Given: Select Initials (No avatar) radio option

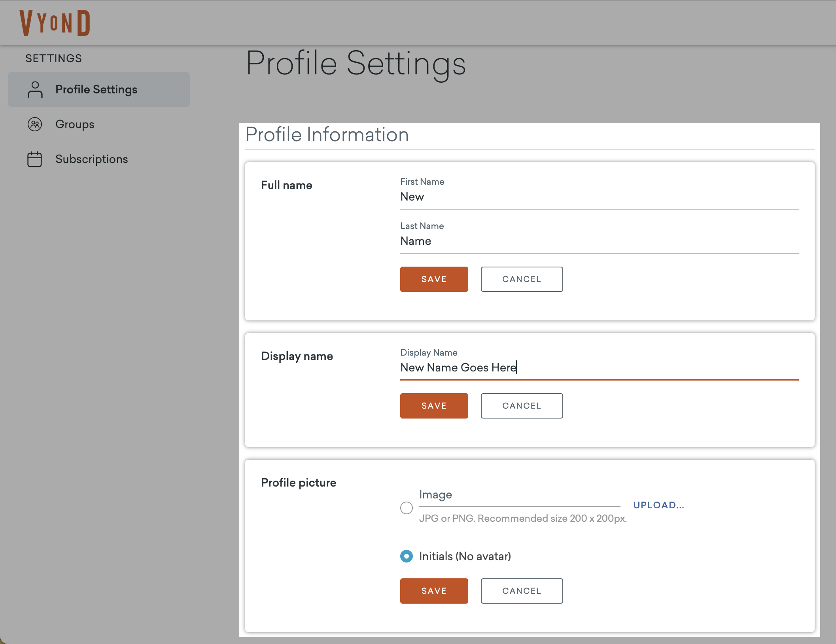Looking at the screenshot, I should click(x=406, y=556).
